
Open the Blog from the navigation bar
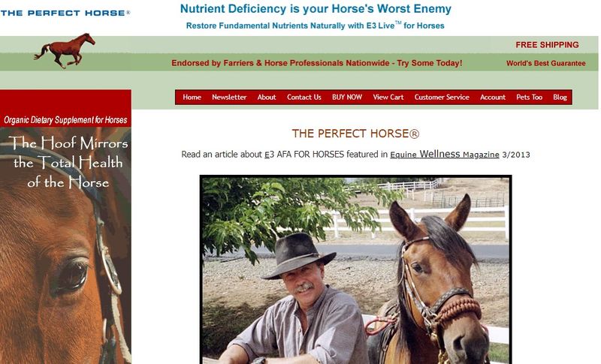tap(560, 98)
